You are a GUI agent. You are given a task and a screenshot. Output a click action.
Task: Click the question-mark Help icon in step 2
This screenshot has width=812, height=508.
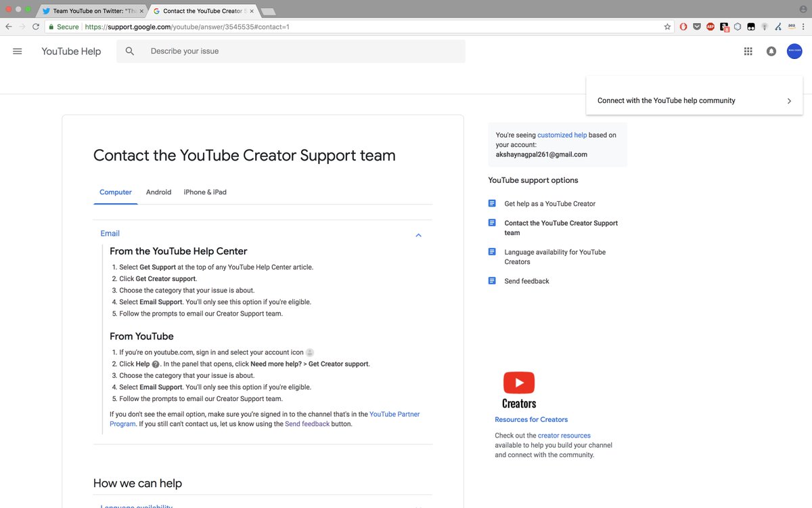click(x=156, y=364)
